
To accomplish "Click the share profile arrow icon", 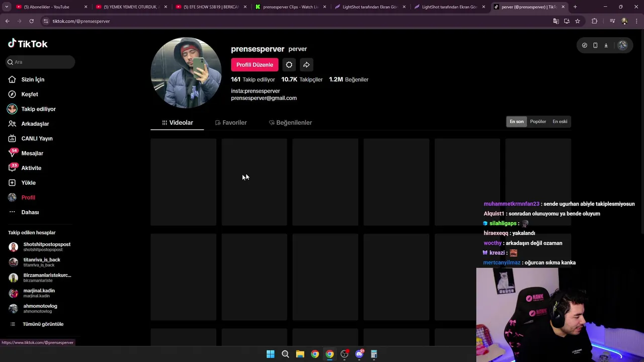I will coord(306,65).
